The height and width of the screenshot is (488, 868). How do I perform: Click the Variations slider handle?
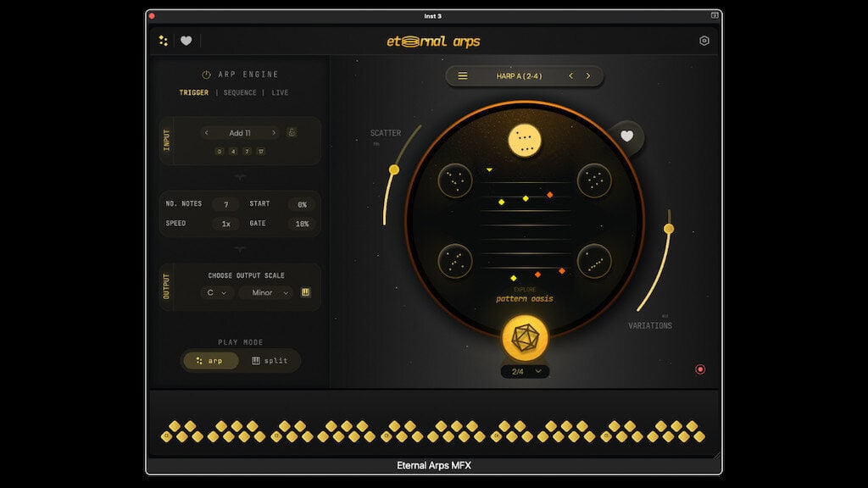pyautogui.click(x=669, y=229)
